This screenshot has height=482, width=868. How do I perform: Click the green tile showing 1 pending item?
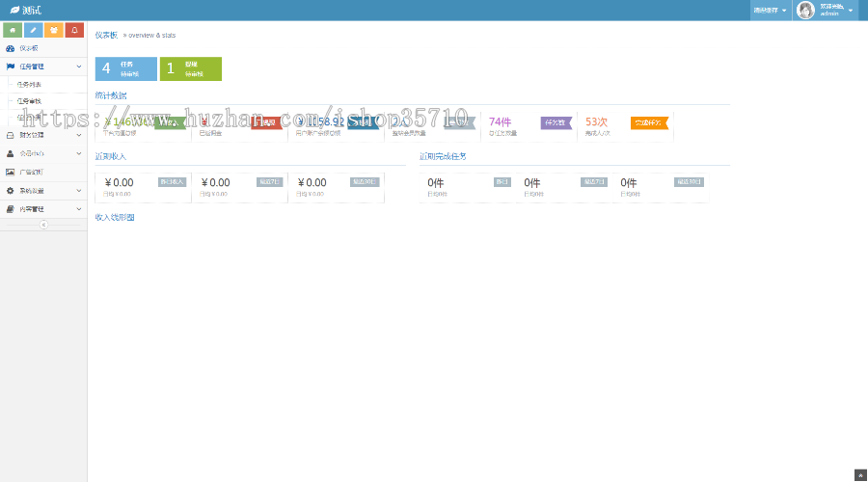tap(191, 68)
